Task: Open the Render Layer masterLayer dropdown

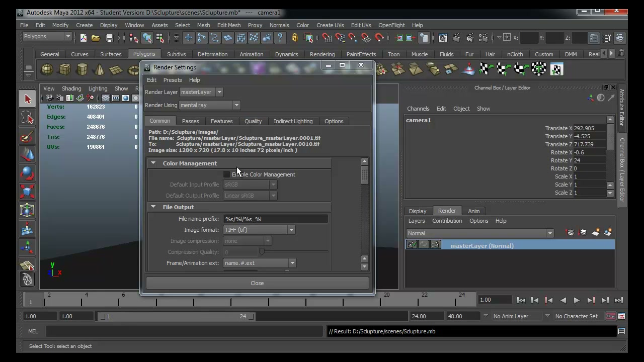Action: (201, 92)
